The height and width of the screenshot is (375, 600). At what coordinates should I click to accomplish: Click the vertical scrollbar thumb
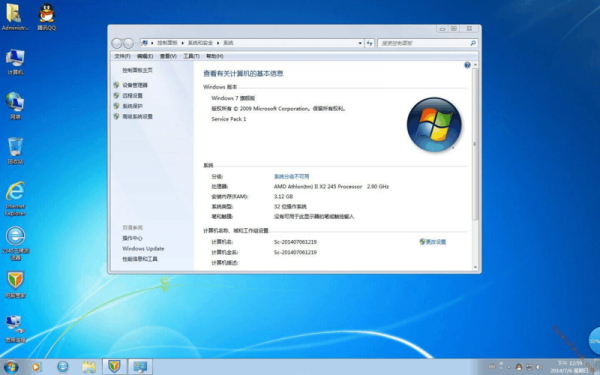475,144
